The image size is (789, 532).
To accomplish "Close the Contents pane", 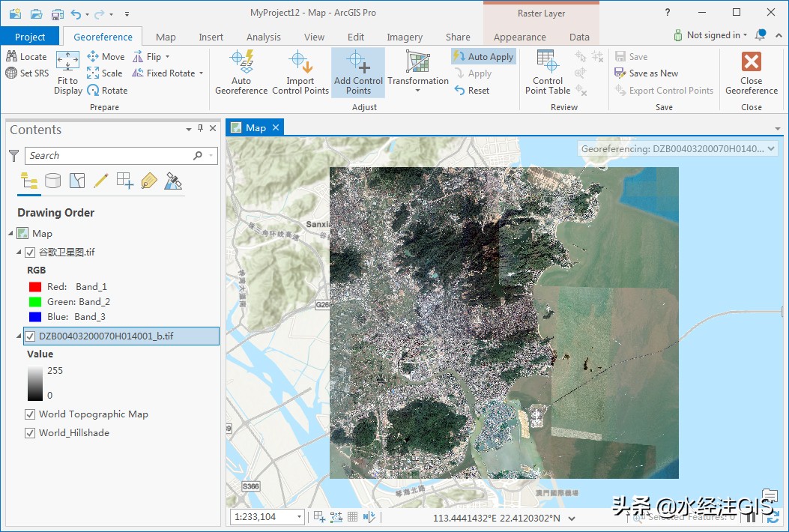I will [213, 128].
